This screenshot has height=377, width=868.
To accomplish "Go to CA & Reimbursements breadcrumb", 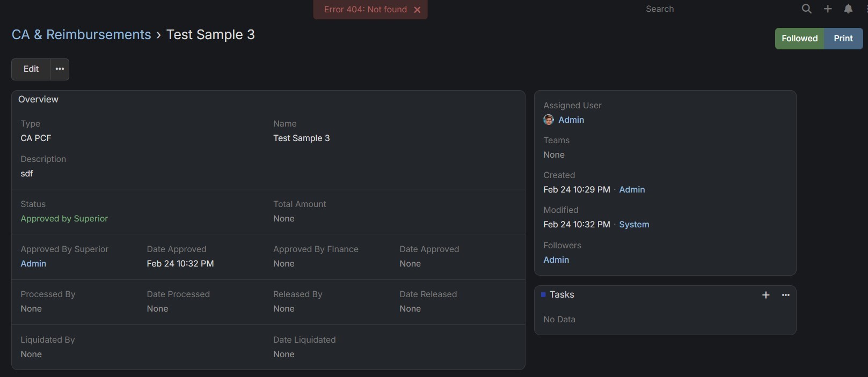I will (82, 35).
